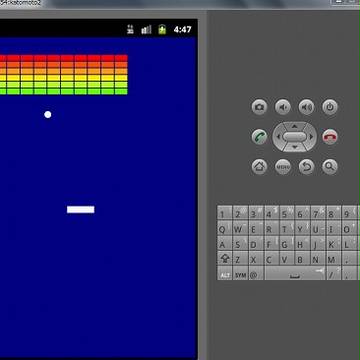Click the 6 key
This screenshot has width=360, height=360.
[302, 213]
